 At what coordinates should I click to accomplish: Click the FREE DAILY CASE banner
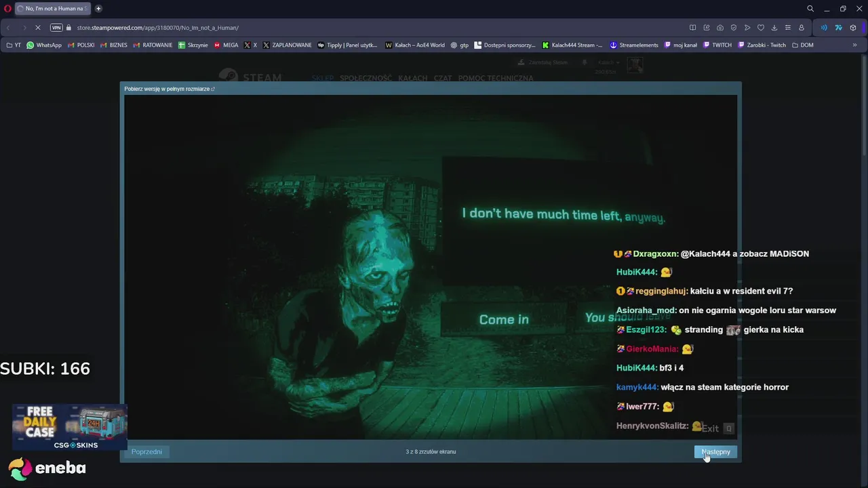[x=69, y=427]
